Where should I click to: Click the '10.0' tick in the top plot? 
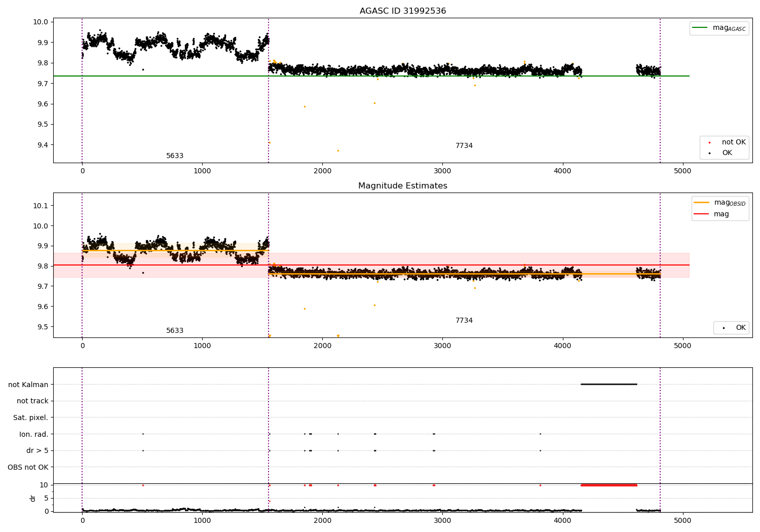41,22
